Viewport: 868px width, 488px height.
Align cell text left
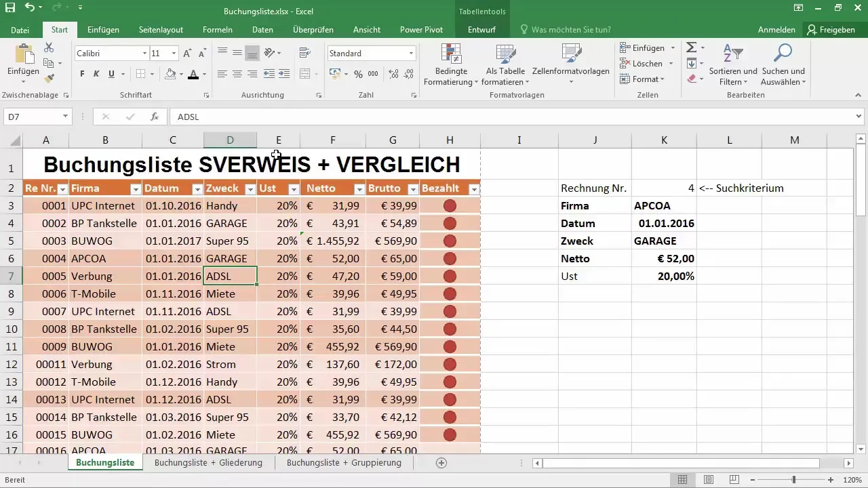222,74
